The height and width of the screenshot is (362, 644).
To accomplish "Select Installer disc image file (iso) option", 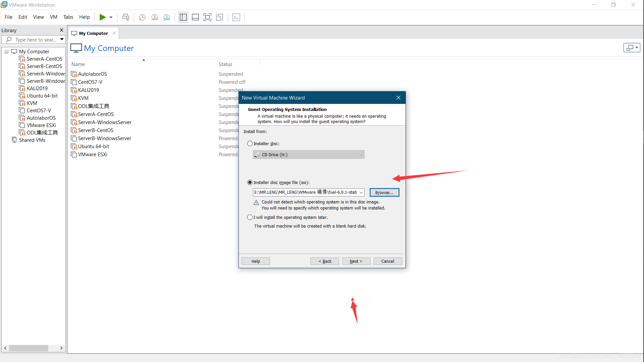I will click(250, 182).
